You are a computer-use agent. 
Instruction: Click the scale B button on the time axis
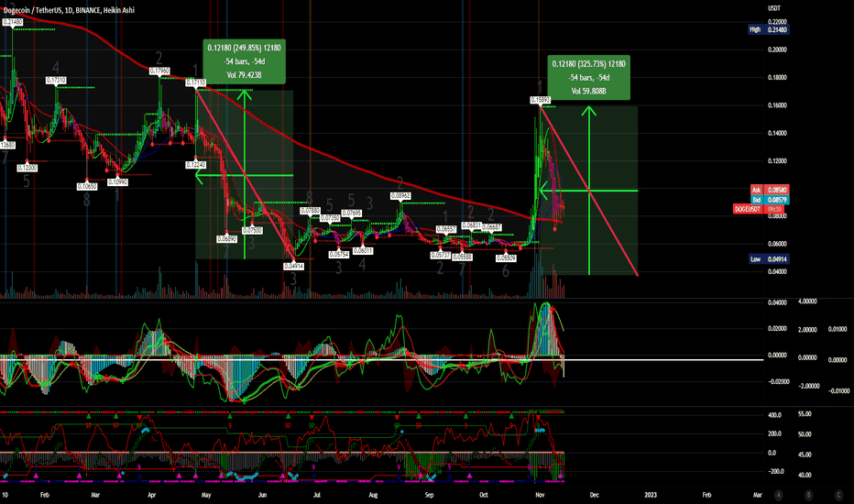(808, 495)
